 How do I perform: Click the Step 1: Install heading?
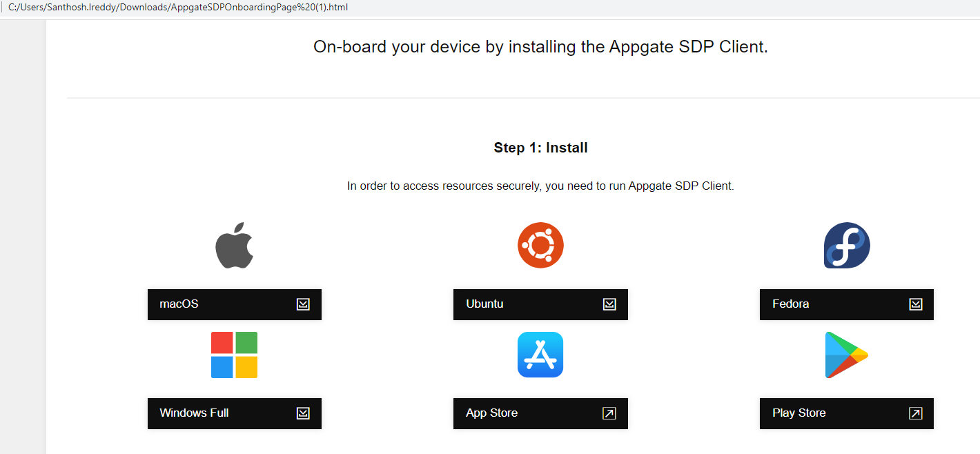540,147
